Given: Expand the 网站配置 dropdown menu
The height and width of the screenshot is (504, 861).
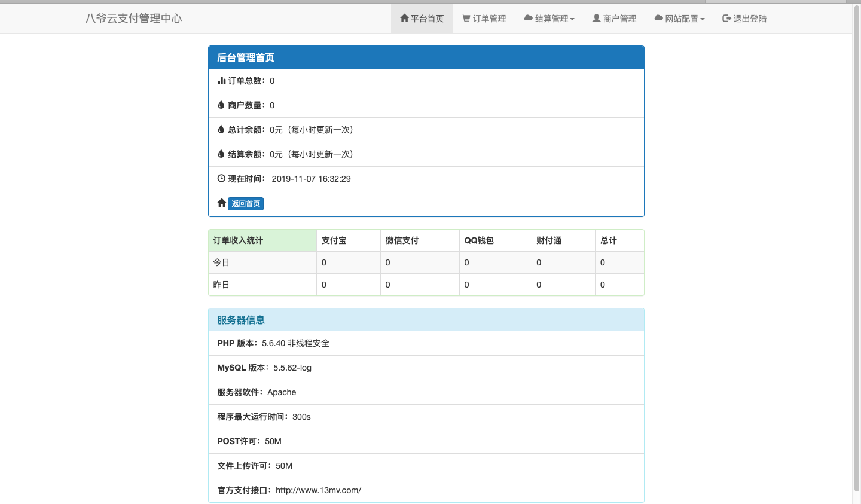Looking at the screenshot, I should [x=680, y=19].
